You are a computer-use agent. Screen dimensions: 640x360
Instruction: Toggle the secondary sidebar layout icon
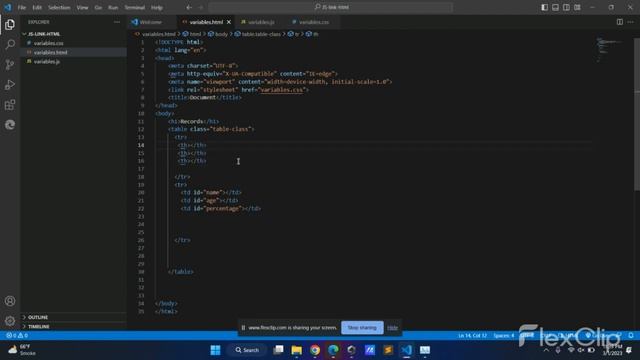point(566,7)
